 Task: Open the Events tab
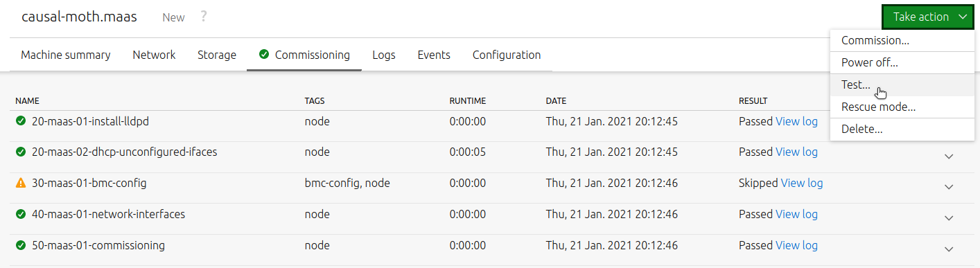pyautogui.click(x=434, y=55)
